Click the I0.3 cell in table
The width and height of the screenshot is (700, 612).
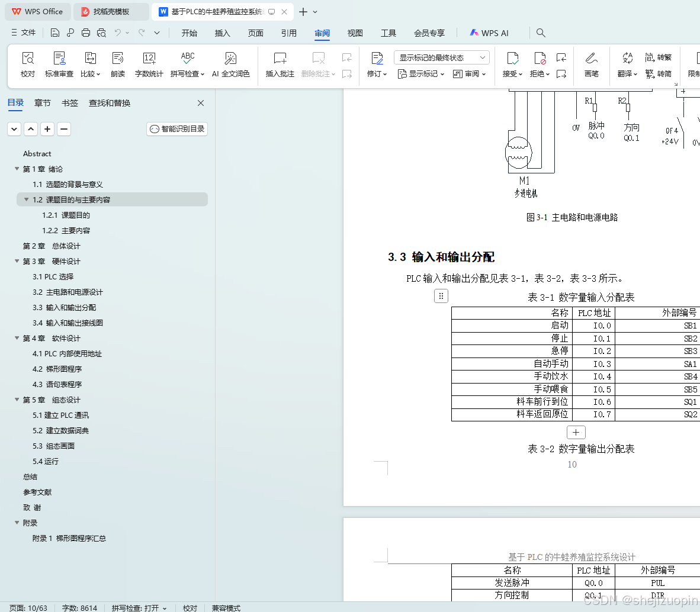pos(594,364)
